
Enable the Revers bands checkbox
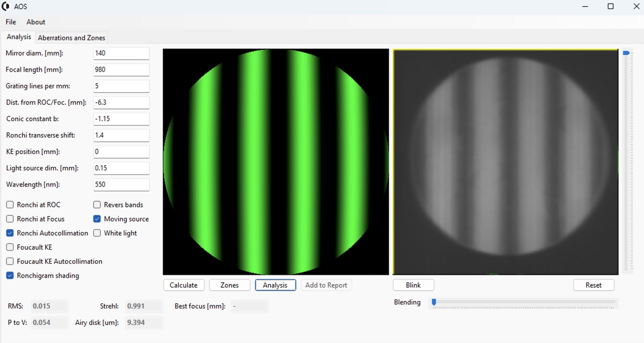97,205
